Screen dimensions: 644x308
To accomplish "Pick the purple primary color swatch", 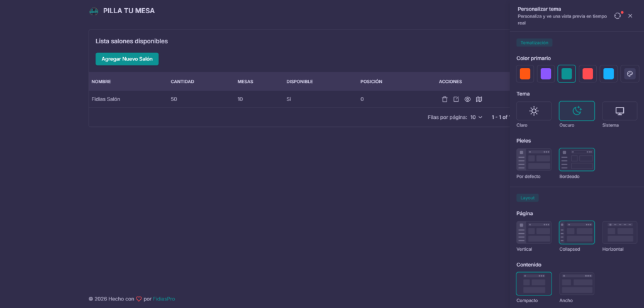I will pos(546,74).
